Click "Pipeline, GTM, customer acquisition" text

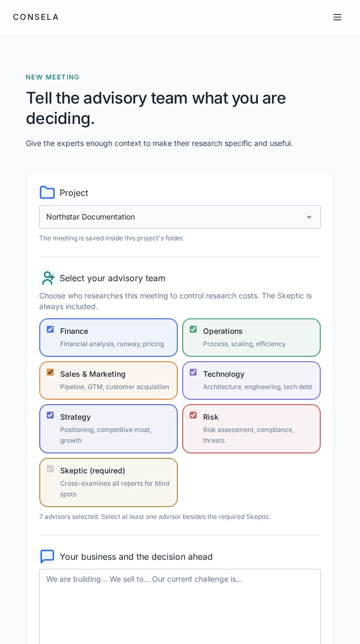click(x=114, y=387)
